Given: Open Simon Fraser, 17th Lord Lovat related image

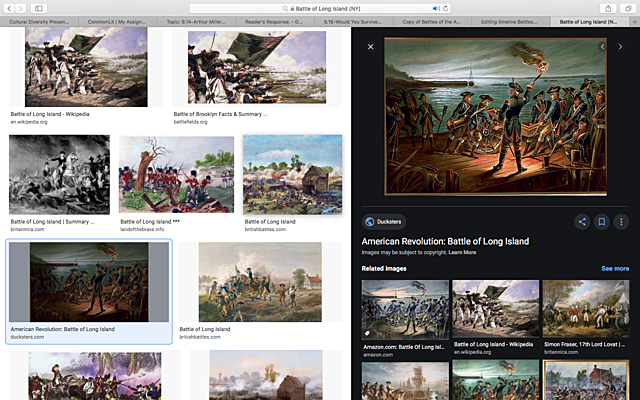Looking at the screenshot, I should click(586, 309).
